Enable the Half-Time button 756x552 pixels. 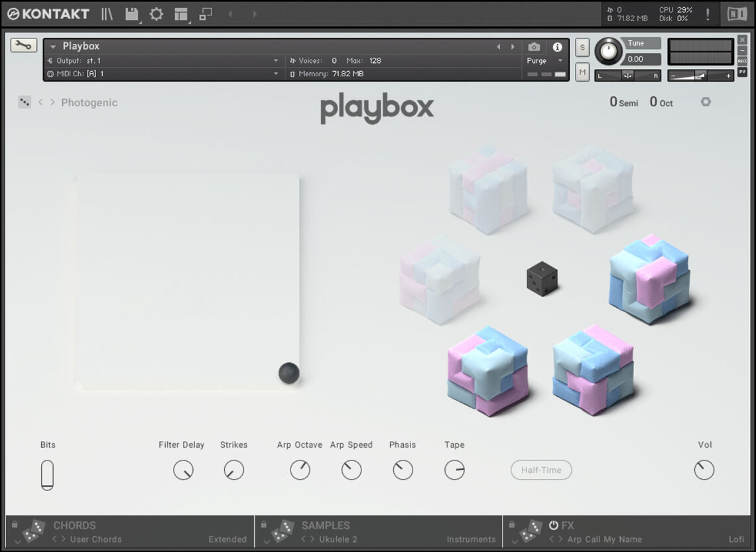[541, 470]
